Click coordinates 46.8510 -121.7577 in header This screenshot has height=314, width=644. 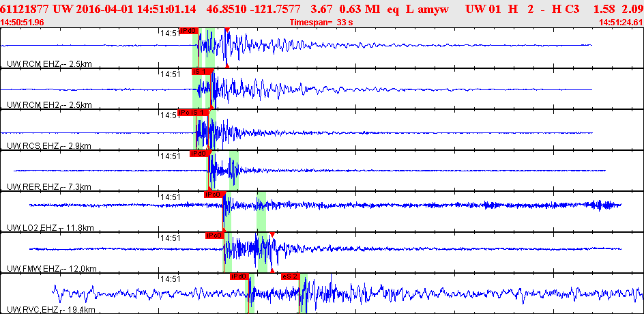(x=254, y=8)
